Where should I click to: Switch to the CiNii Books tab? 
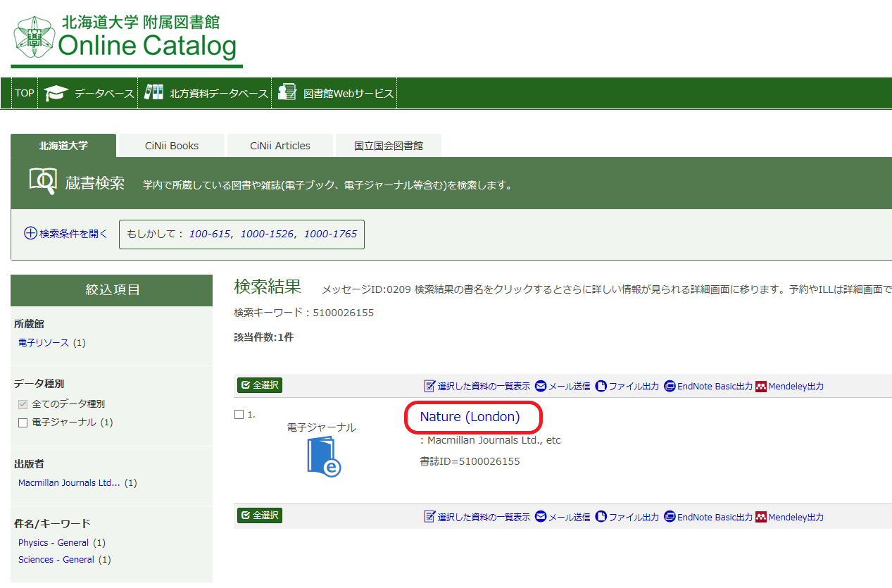pyautogui.click(x=172, y=146)
